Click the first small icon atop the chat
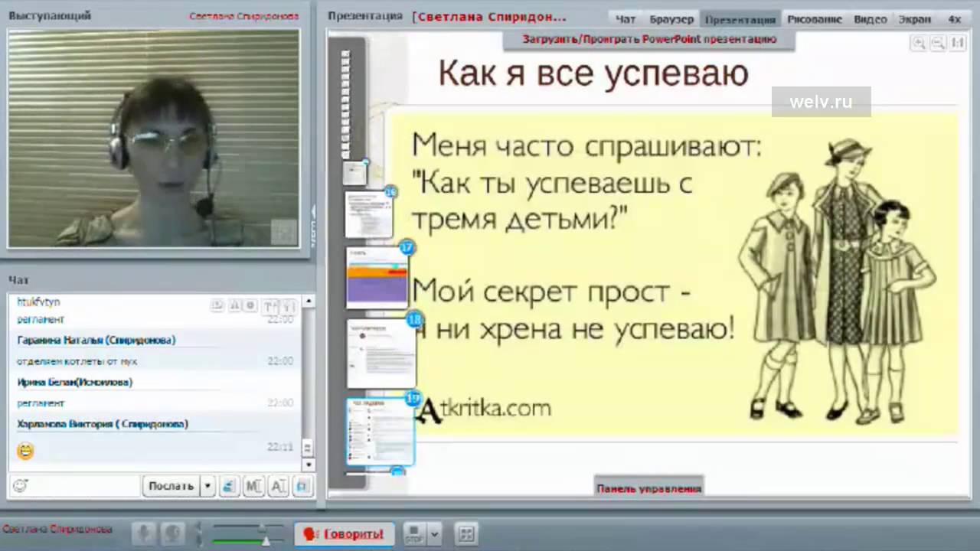980x551 pixels. (x=217, y=305)
